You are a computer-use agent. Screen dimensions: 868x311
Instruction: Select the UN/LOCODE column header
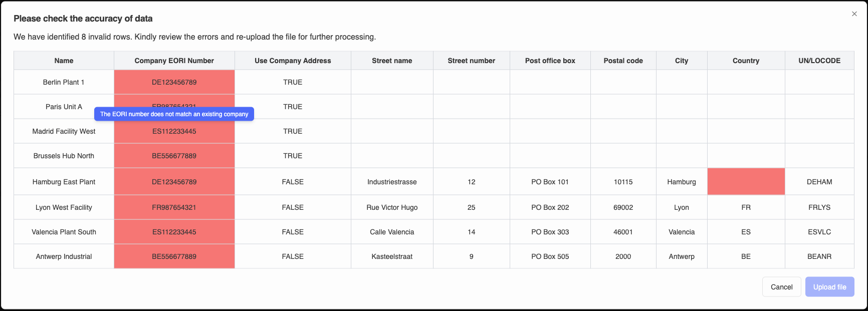click(819, 61)
